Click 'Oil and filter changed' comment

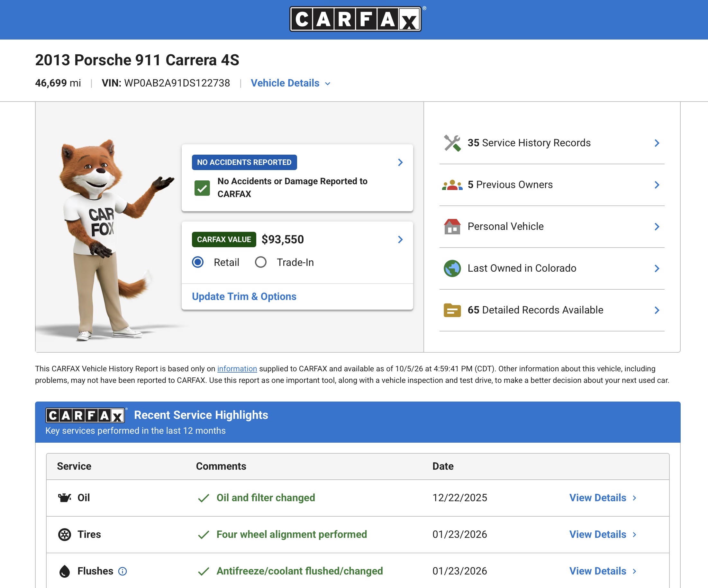pyautogui.click(x=266, y=498)
